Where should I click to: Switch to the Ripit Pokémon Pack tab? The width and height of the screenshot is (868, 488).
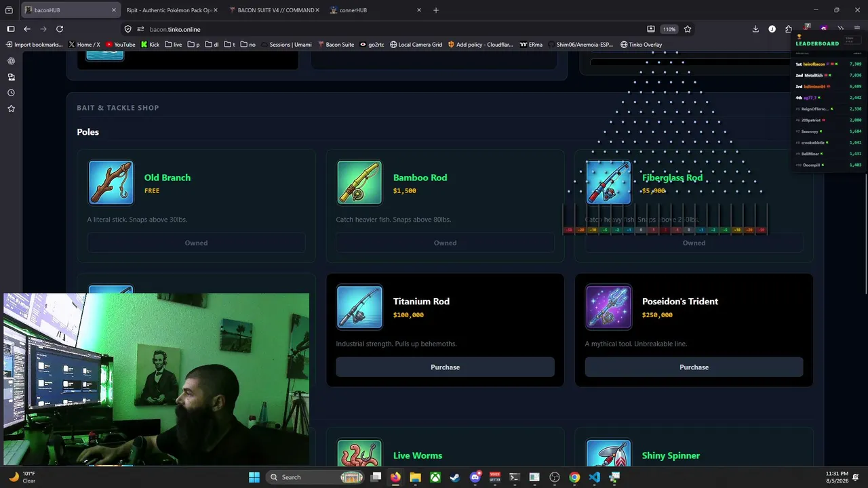tap(171, 10)
